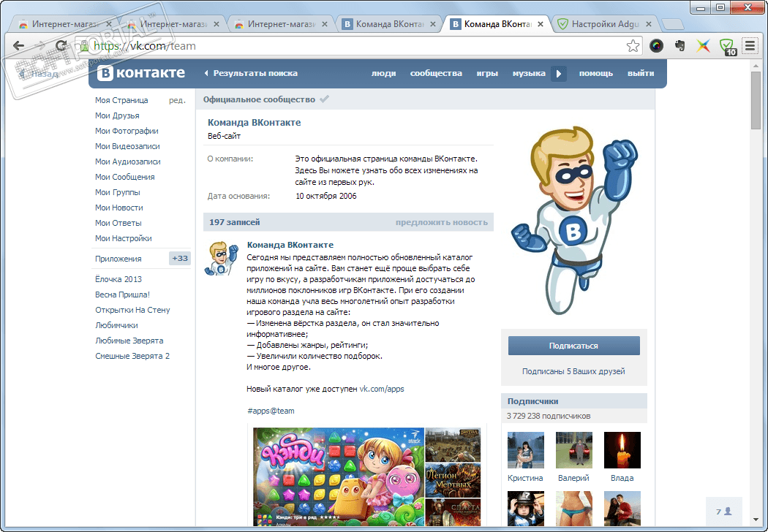Open музыка in the top menu

click(x=529, y=73)
